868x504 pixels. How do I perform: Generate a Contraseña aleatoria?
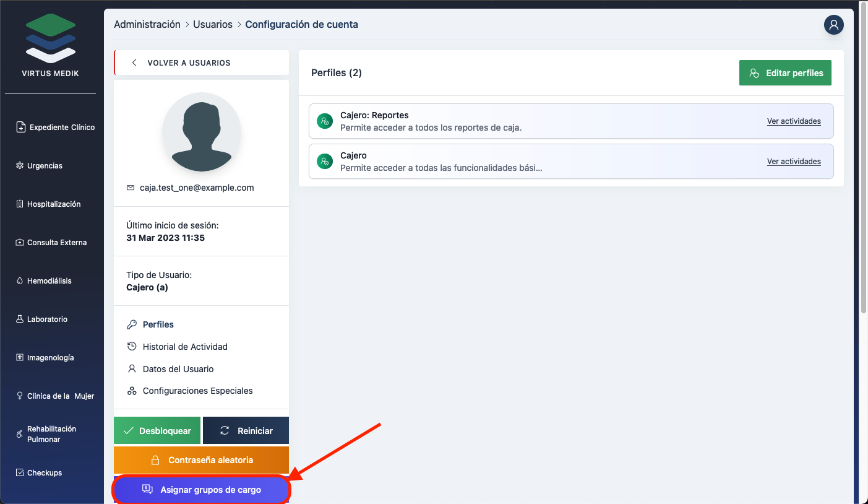coord(201,460)
